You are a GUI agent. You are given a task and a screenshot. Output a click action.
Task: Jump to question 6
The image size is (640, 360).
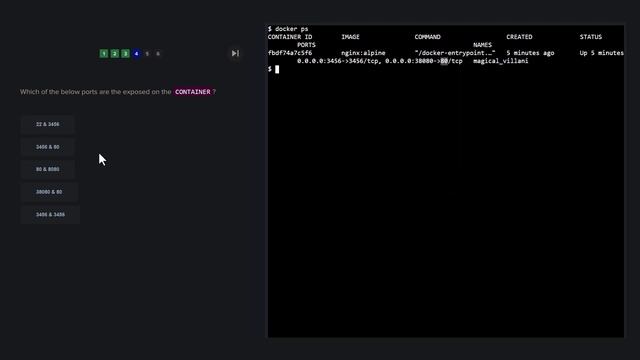pos(158,53)
